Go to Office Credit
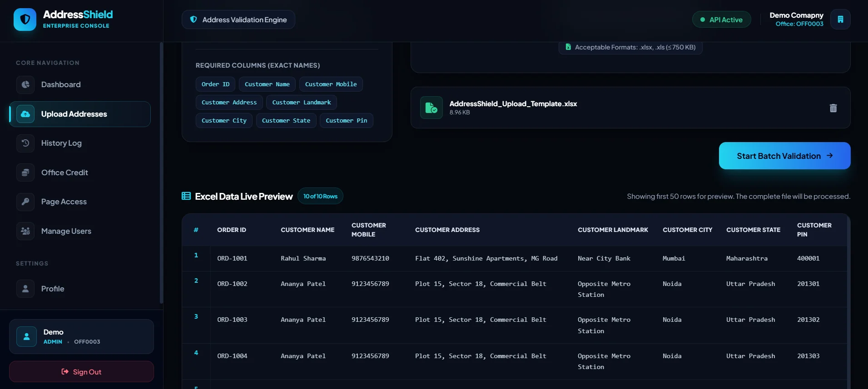Screen dimensions: 868x389 [x=80, y=172]
